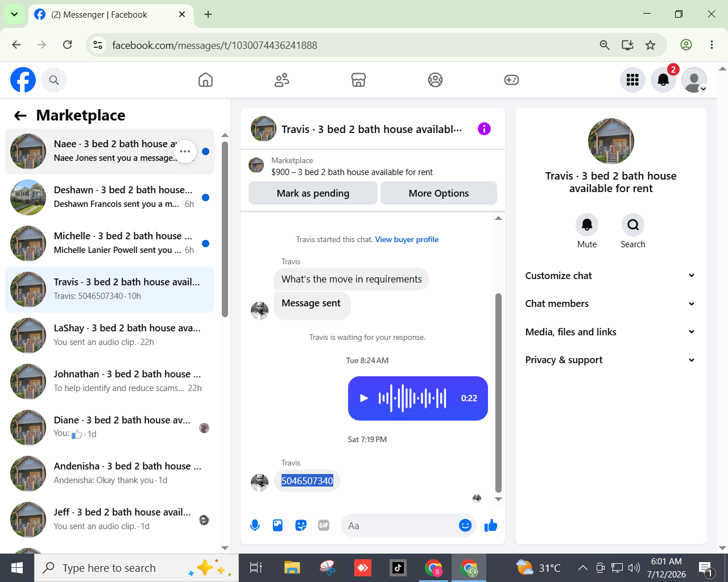Open TikTok app in taskbar

point(398,568)
